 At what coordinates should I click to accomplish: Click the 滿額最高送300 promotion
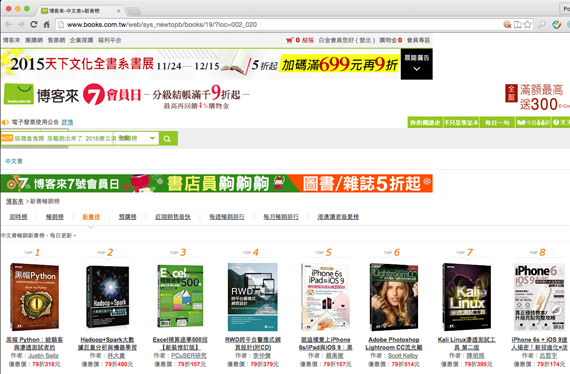[x=537, y=97]
